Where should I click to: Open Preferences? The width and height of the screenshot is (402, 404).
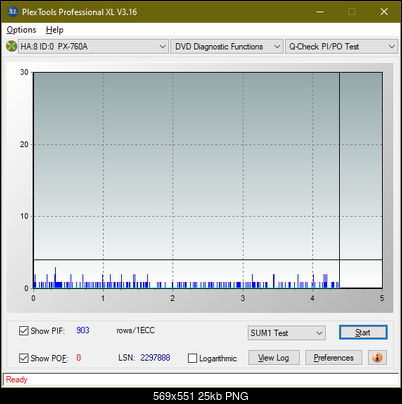tap(333, 358)
